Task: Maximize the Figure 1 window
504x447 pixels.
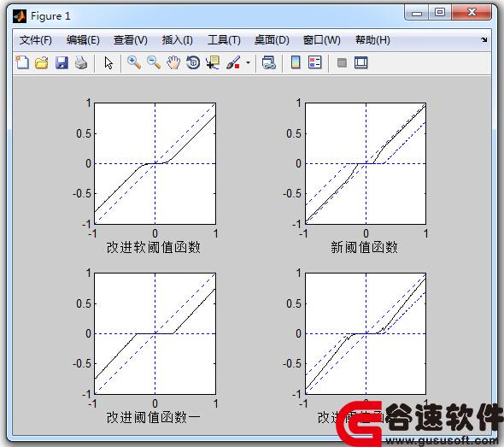Action: pos(440,13)
